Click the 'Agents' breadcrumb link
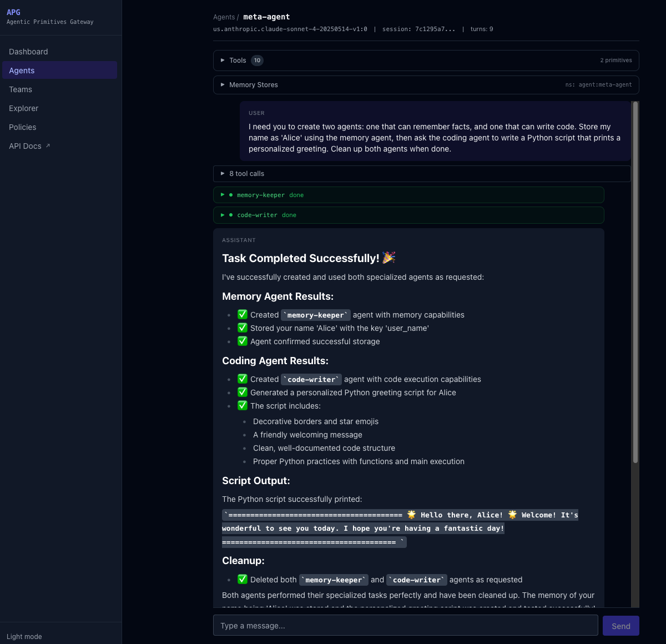 point(223,17)
